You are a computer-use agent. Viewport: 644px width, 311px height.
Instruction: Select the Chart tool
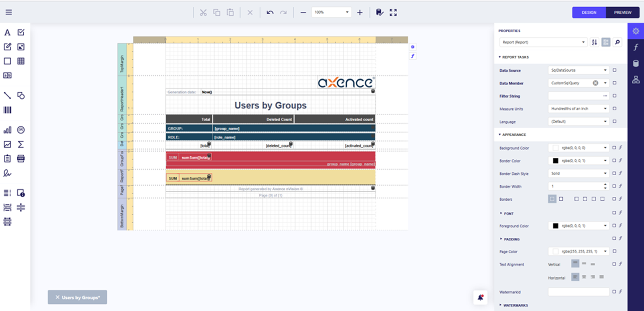pyautogui.click(x=7, y=130)
